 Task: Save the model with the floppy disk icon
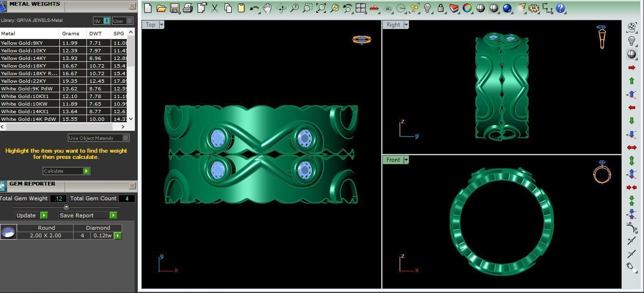click(174, 8)
